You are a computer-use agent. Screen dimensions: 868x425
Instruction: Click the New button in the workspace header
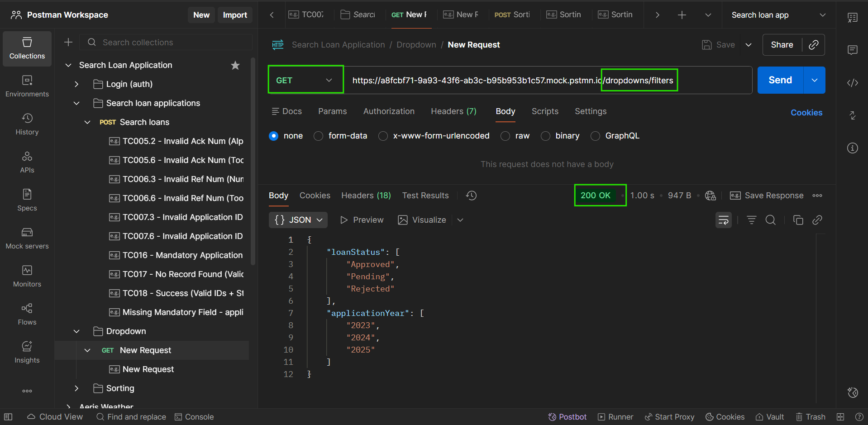point(201,15)
